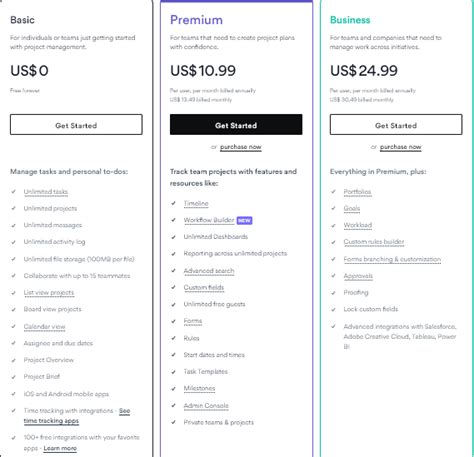Click Learn more about free integrations
The width and height of the screenshot is (474, 457).
(x=60, y=448)
